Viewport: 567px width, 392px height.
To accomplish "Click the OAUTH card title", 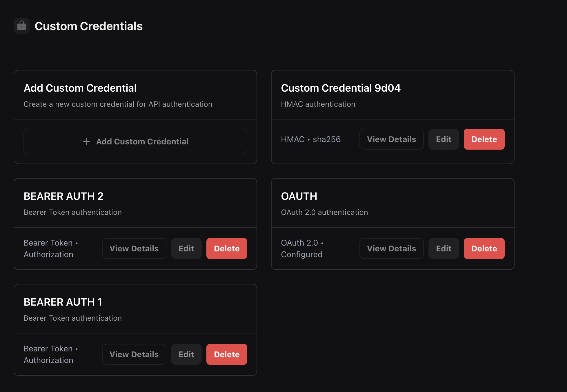I will (299, 196).
